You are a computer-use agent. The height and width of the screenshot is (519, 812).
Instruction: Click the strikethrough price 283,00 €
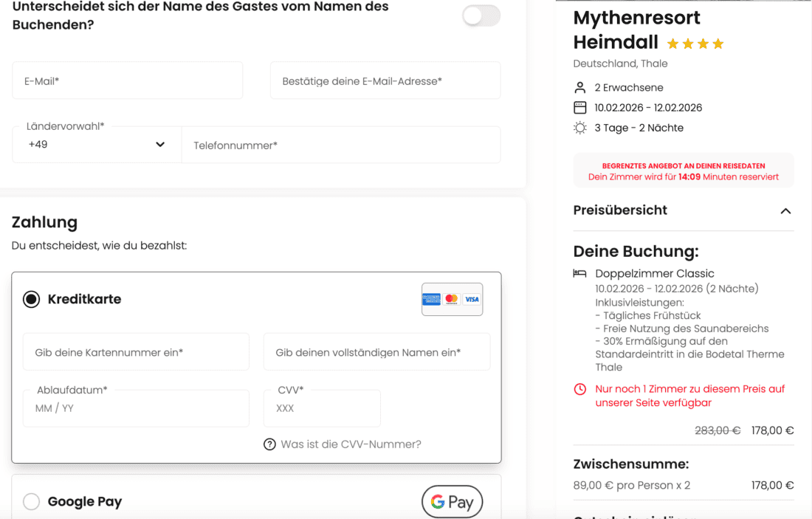(x=718, y=430)
